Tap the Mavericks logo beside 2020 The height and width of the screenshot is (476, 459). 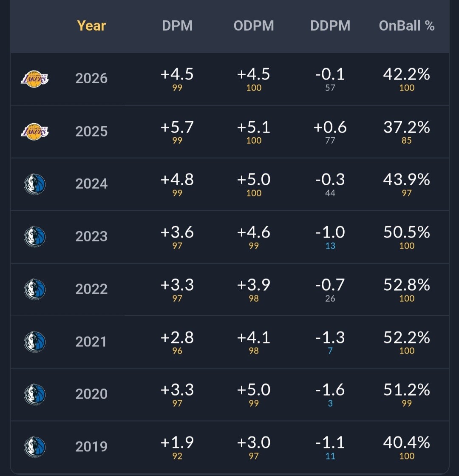click(34, 394)
